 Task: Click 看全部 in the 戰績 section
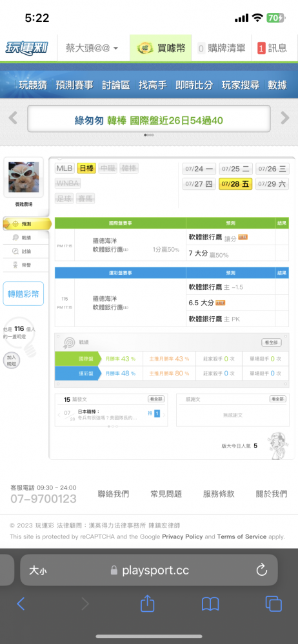(x=272, y=342)
